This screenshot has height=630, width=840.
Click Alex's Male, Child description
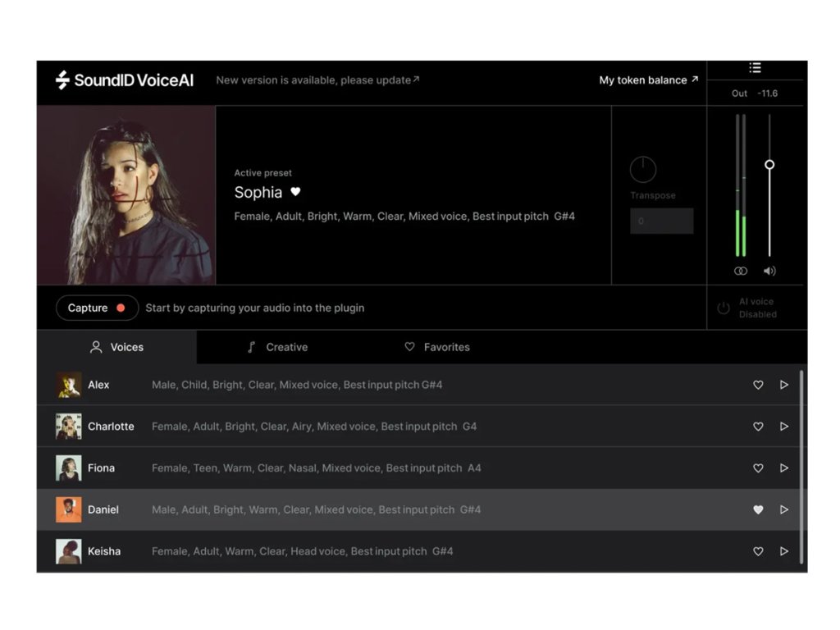point(297,385)
